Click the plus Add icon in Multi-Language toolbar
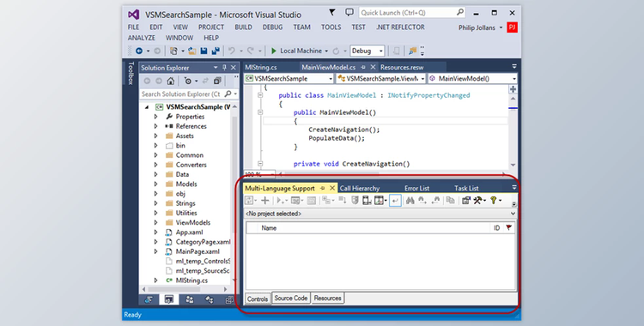The height and width of the screenshot is (326, 644). point(265,201)
